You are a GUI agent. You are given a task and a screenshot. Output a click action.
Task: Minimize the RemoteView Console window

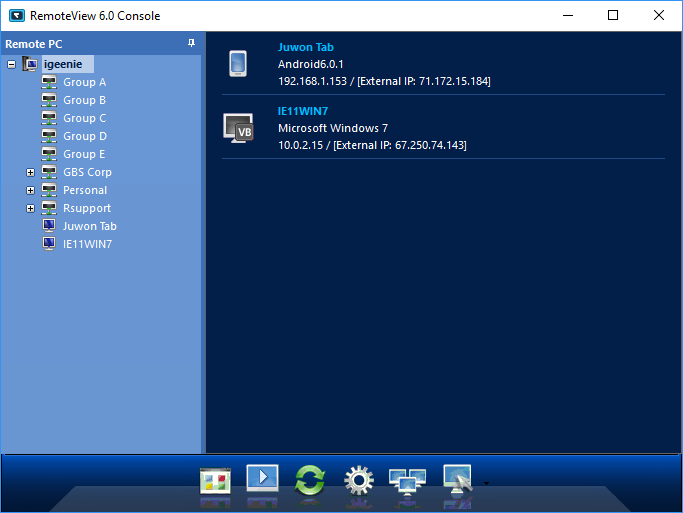click(568, 15)
